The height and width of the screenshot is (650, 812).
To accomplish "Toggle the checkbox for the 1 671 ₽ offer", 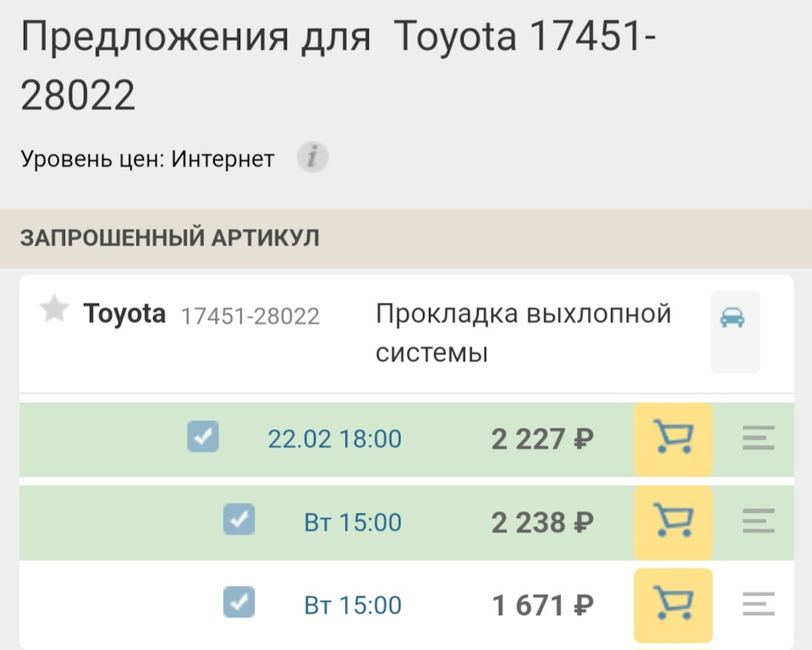I will (x=239, y=602).
